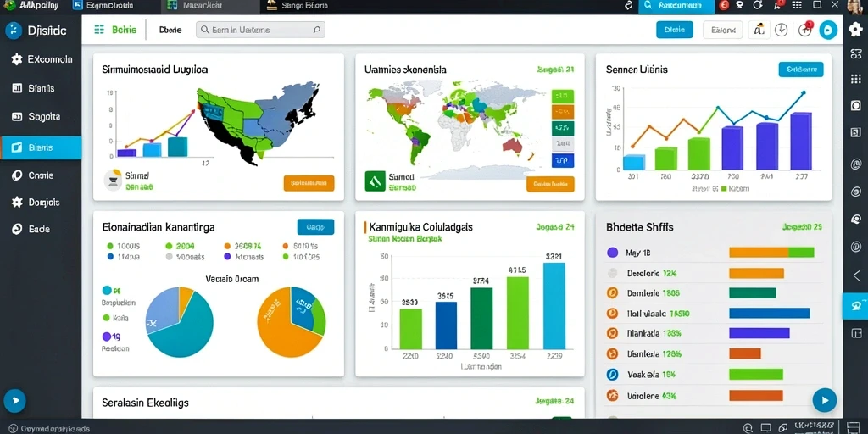Switch to the Dbede tab in header
This screenshot has width=868, height=434.
coord(170,30)
